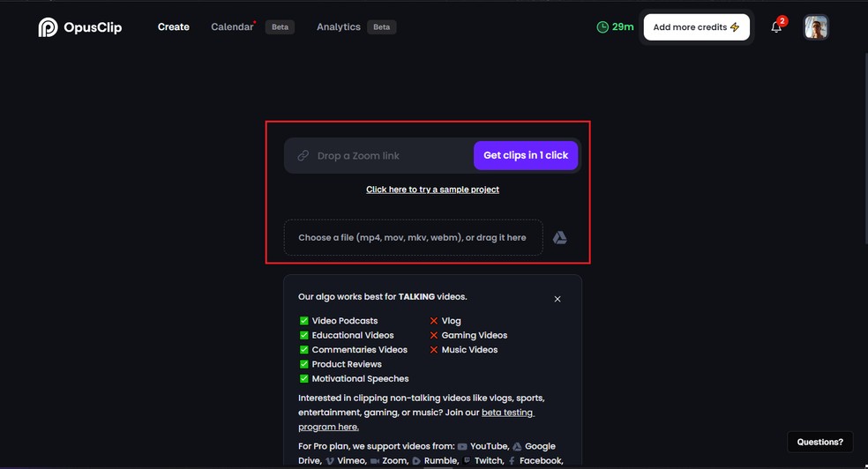The image size is (868, 469).
Task: Open the user profile avatar
Action: pos(816,27)
